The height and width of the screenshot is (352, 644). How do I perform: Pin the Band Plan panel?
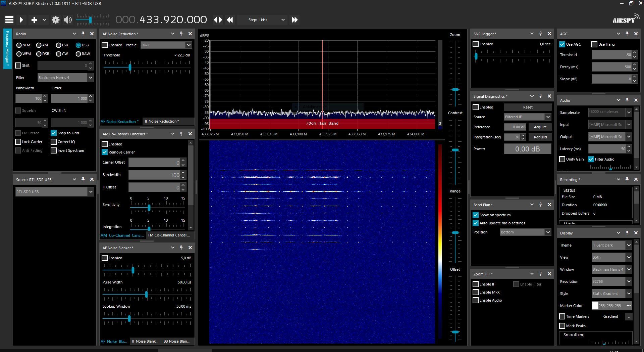[x=541, y=205]
